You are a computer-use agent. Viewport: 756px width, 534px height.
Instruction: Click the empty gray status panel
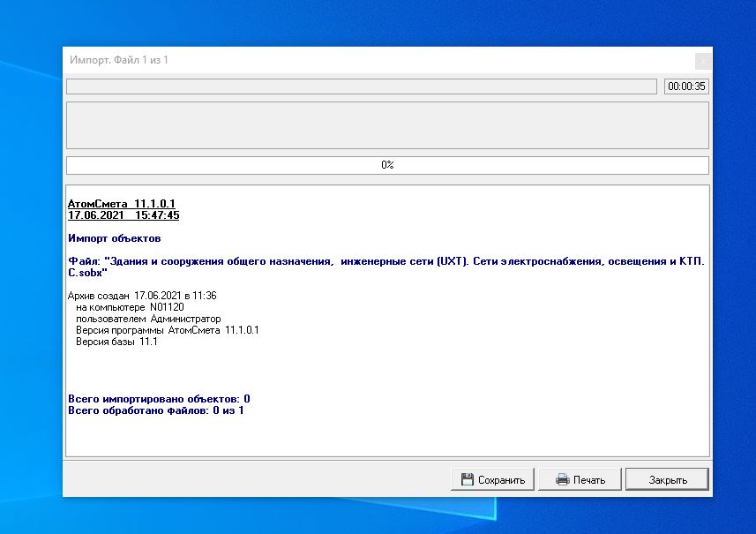[387, 125]
